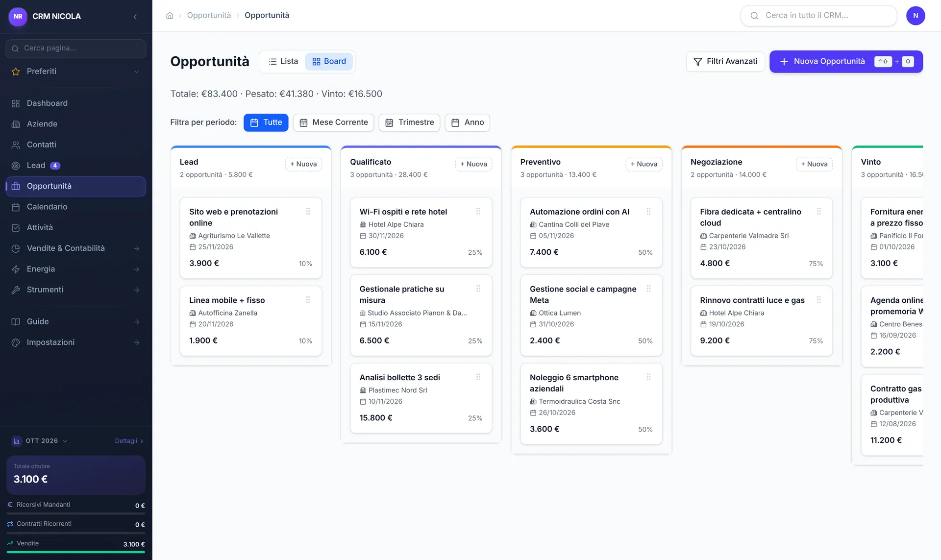Open the OTT 2026 month dropdown
941x560 pixels.
tap(40, 441)
